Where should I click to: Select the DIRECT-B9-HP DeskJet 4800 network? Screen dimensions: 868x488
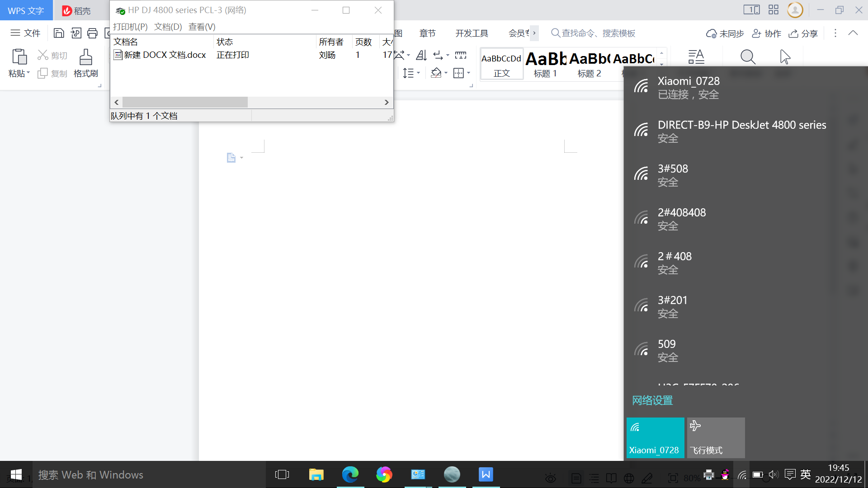pos(741,131)
